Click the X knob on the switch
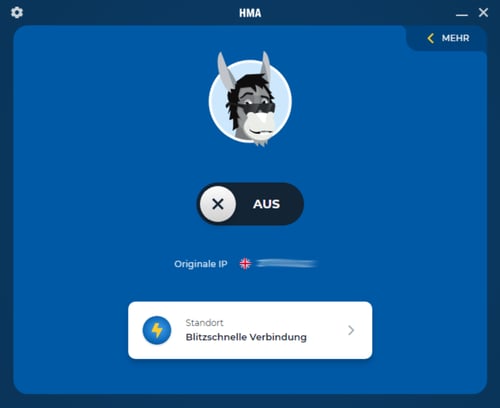Image resolution: width=500 pixels, height=408 pixels. [x=218, y=204]
